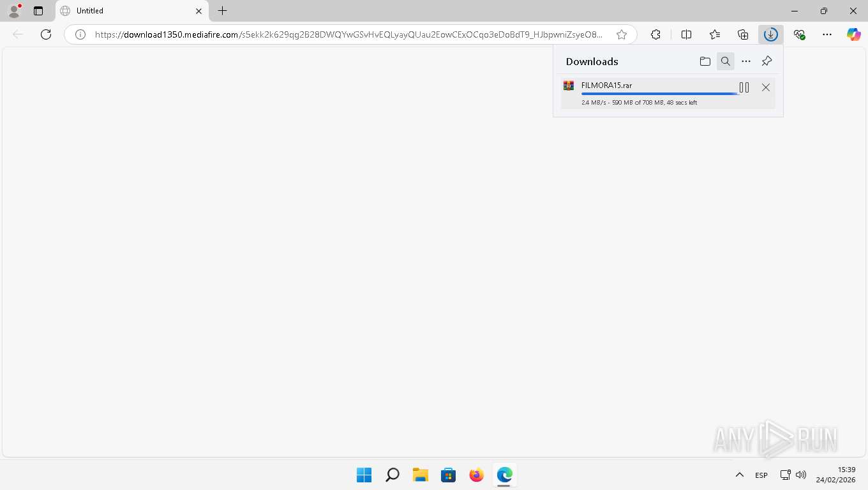Open the Copilot icon

[854, 34]
